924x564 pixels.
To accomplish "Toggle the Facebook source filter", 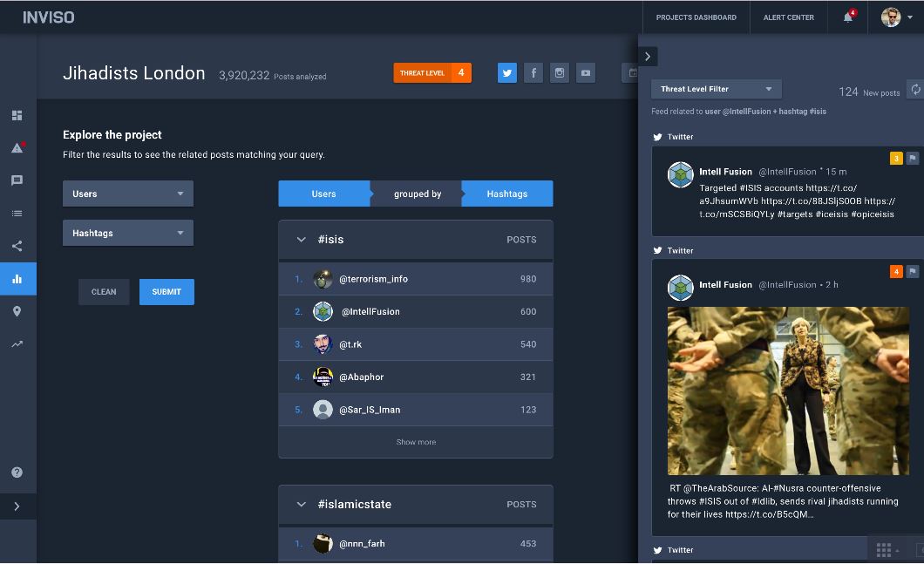I will 533,73.
